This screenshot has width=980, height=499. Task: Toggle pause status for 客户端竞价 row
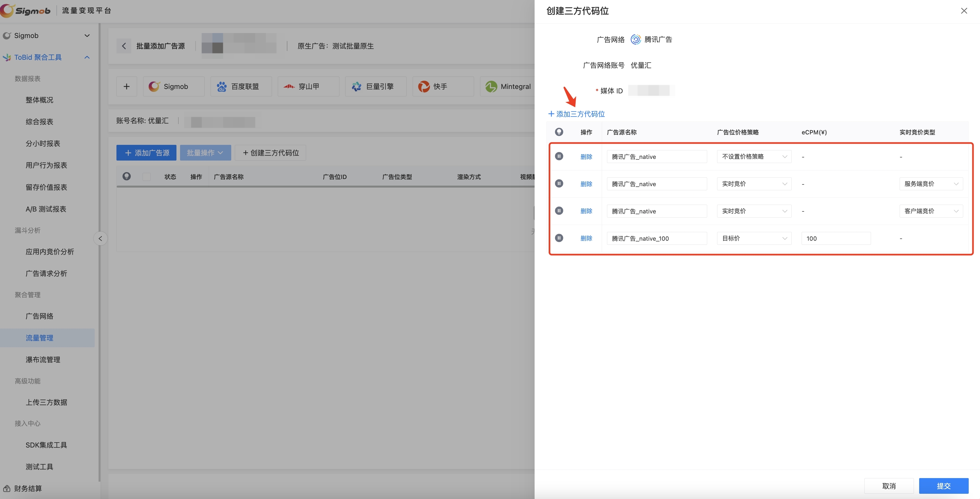[x=559, y=211]
